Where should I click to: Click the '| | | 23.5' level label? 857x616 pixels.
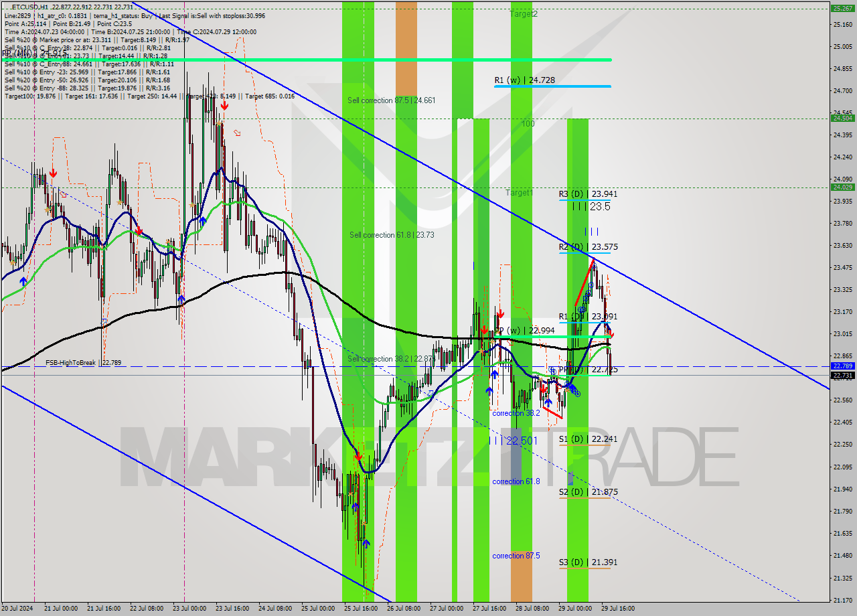(x=591, y=207)
